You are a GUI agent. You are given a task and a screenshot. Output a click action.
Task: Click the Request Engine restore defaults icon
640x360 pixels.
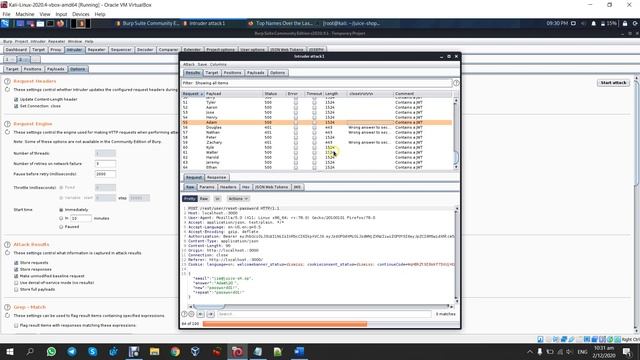(x=7, y=132)
